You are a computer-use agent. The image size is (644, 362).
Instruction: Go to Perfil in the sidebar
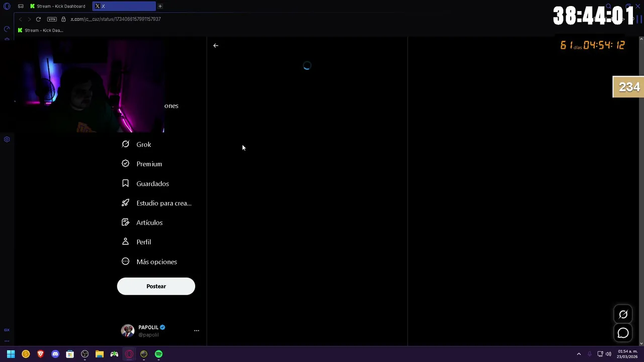pos(136,242)
